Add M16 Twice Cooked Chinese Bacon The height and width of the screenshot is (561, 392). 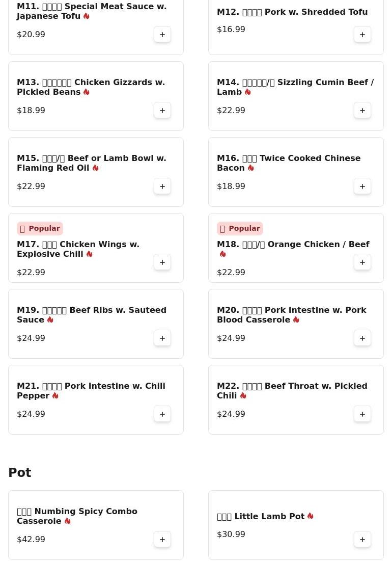pyautogui.click(x=362, y=186)
